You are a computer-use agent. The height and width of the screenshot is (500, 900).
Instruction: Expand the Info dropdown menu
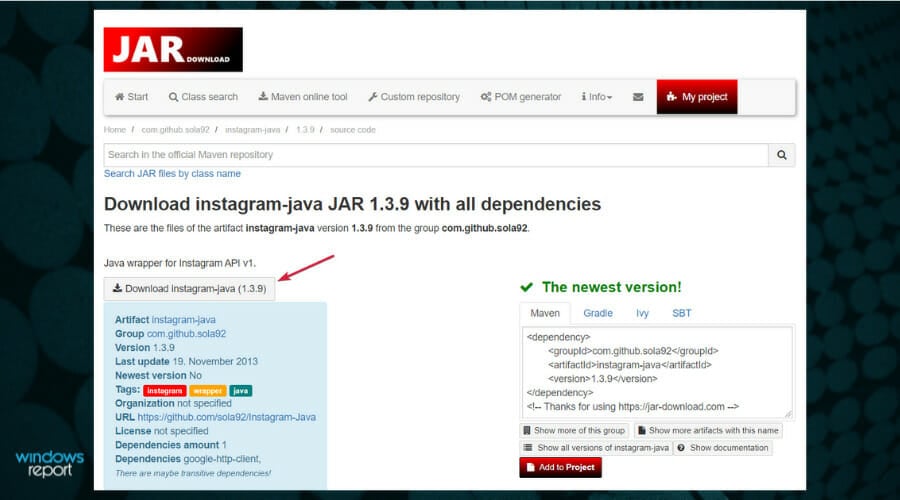click(597, 97)
